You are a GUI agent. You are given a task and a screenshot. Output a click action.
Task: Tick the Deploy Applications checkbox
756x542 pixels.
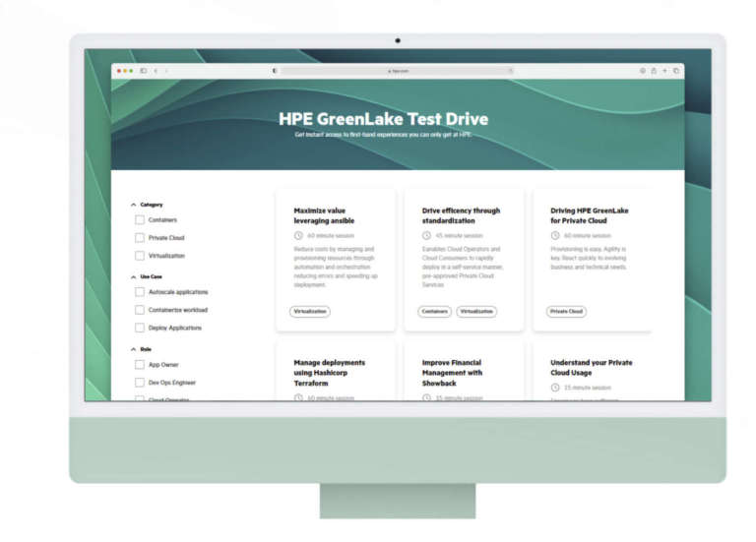point(140,328)
